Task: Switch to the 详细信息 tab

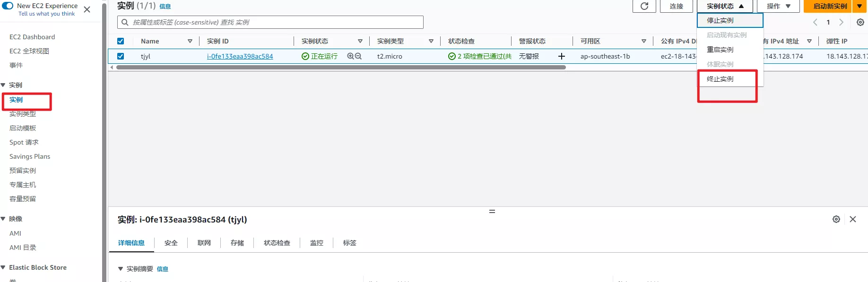Action: point(131,243)
